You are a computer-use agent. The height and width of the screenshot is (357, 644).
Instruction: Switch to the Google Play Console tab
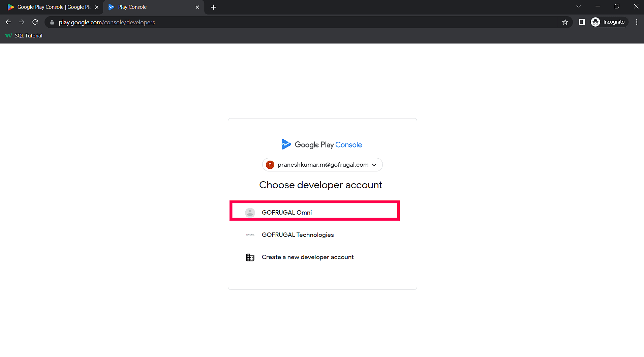pos(52,7)
